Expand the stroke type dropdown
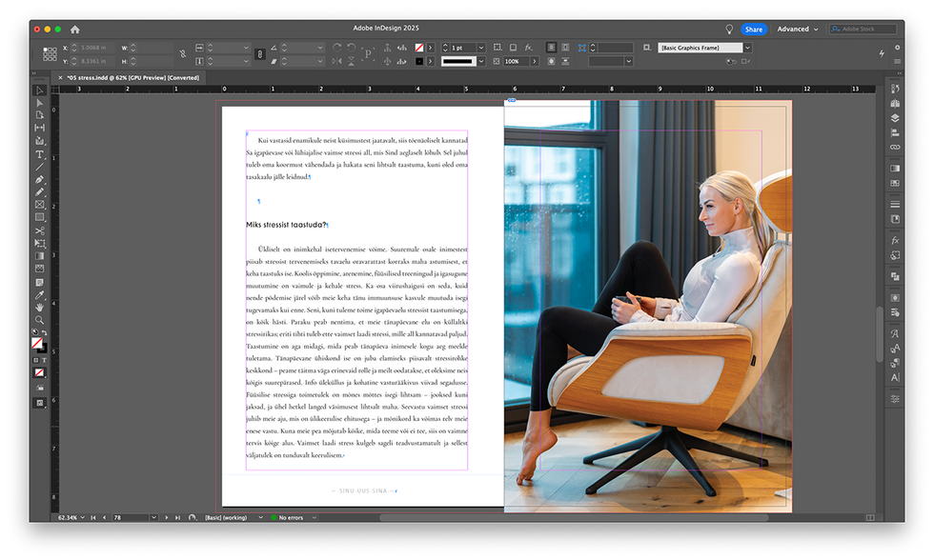 coord(481,61)
